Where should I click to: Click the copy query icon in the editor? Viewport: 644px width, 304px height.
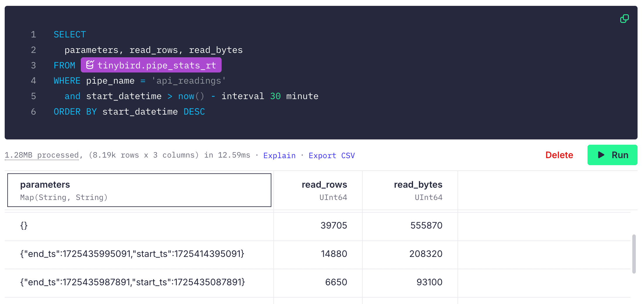pos(624,19)
